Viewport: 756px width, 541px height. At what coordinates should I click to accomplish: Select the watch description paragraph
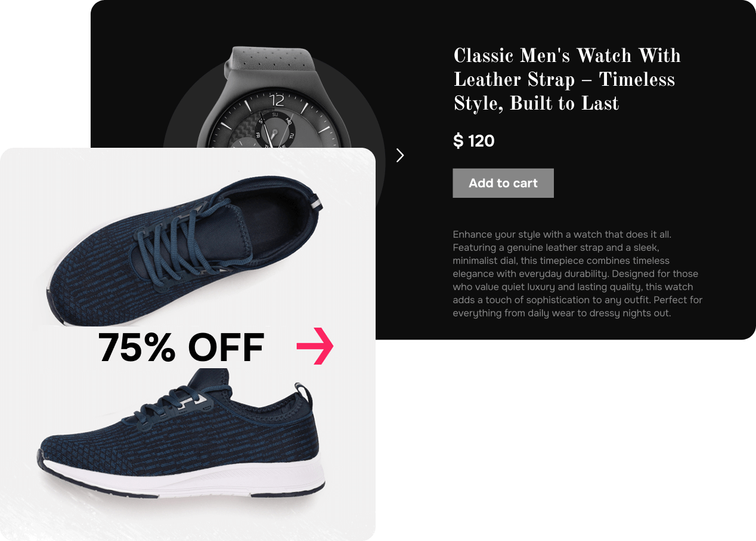coord(577,273)
